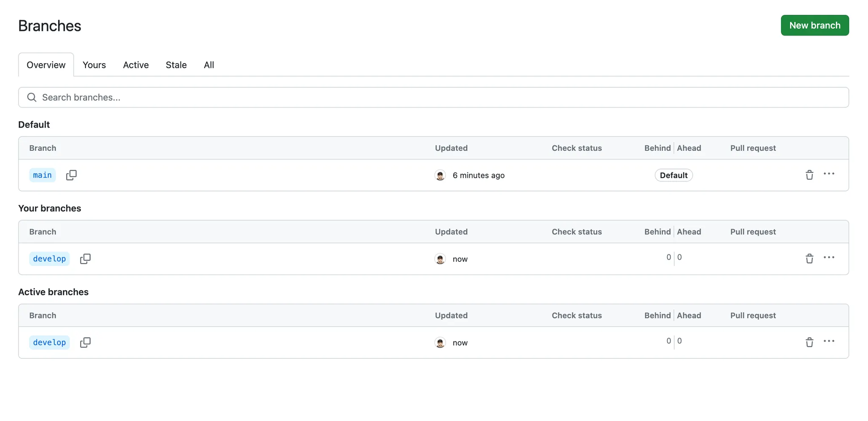Open develop branch link in Your branches
Viewport: 868px width, 421px height.
(x=49, y=259)
